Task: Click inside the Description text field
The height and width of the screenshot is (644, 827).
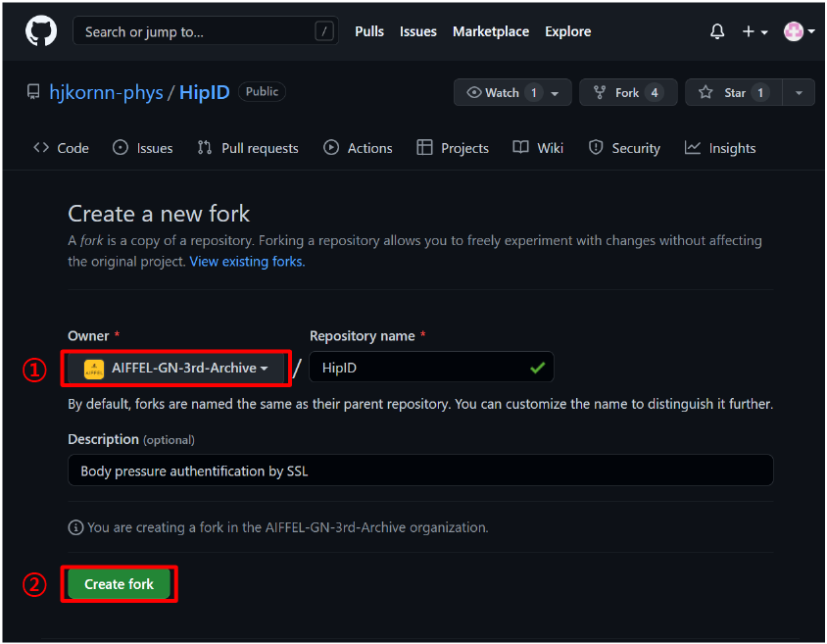Action: coord(419,471)
